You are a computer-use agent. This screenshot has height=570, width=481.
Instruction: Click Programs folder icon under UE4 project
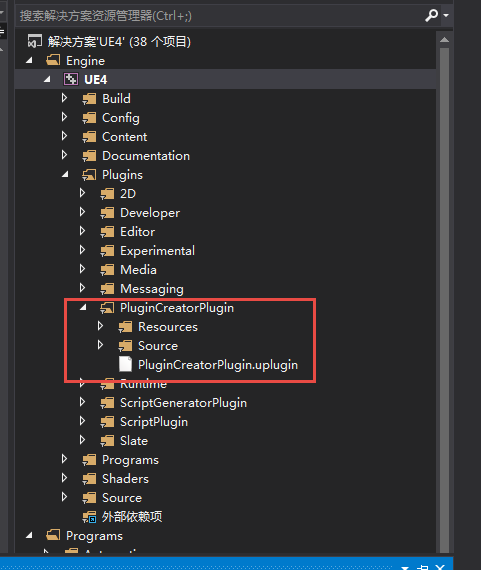coord(89,459)
